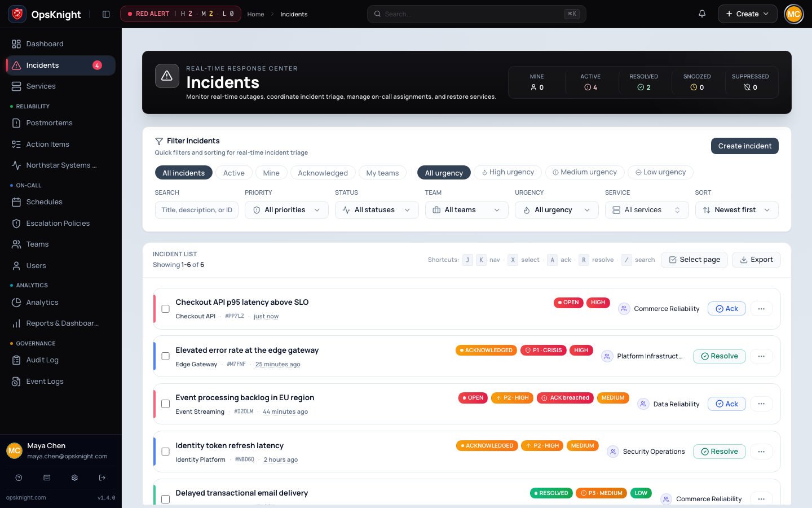Open the All teams dropdown
The height and width of the screenshot is (508, 812).
467,210
